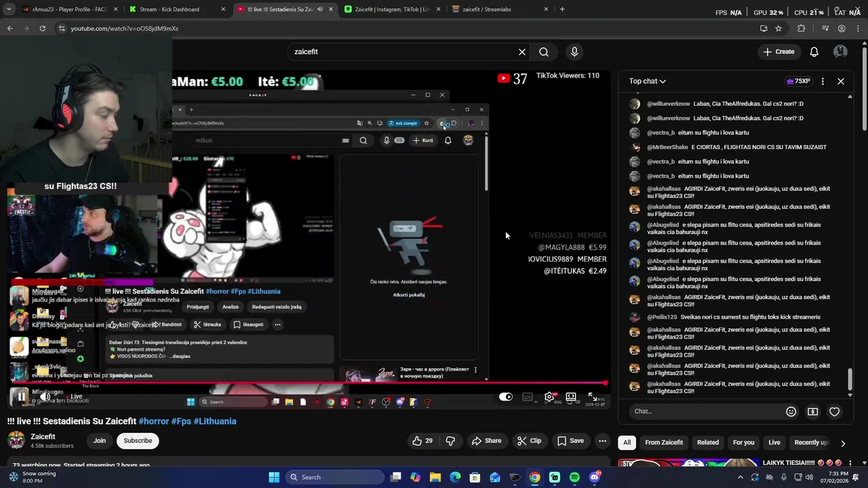Switch the player to theater mode
This screenshot has width=868, height=488.
coord(571,397)
